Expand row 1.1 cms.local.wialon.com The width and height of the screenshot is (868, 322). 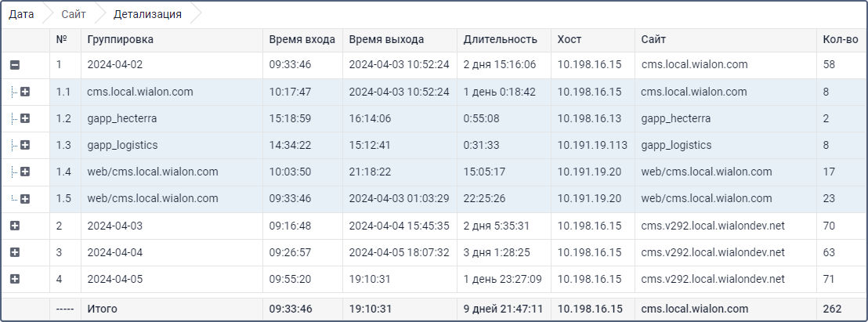coord(25,92)
